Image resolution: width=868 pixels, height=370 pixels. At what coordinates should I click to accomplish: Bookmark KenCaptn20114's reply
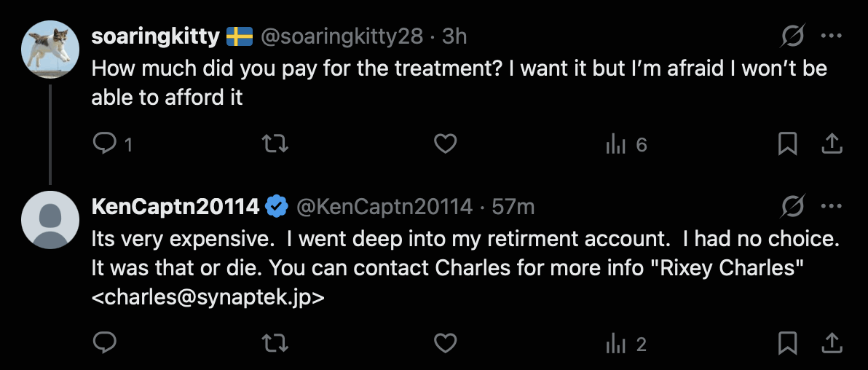pyautogui.click(x=787, y=343)
